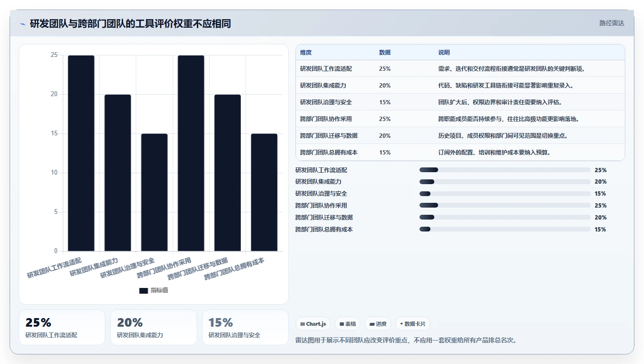644x364 pixels.
Task: Click the 25% value in the 跨部门团队协作采用 table row
Action: tap(385, 119)
